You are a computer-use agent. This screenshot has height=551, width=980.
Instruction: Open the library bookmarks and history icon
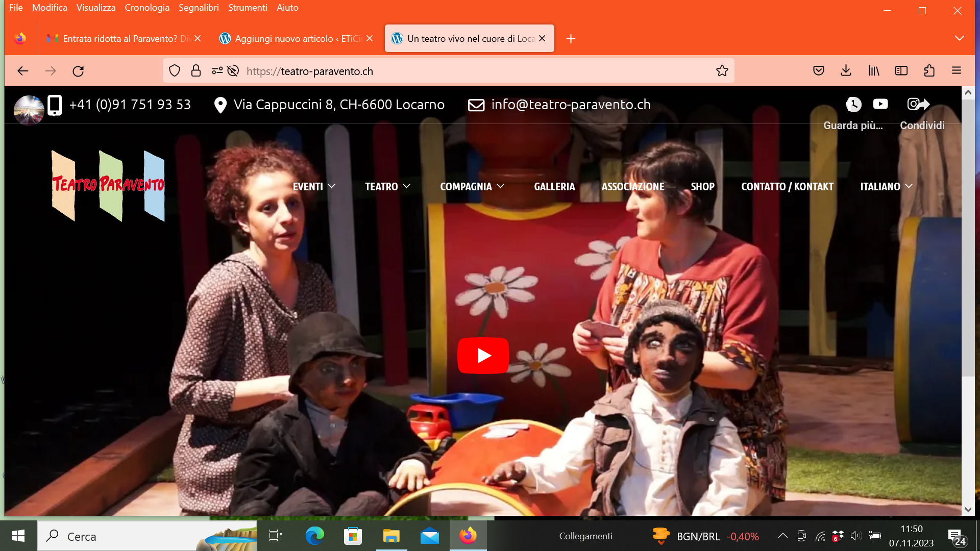pyautogui.click(x=874, y=71)
